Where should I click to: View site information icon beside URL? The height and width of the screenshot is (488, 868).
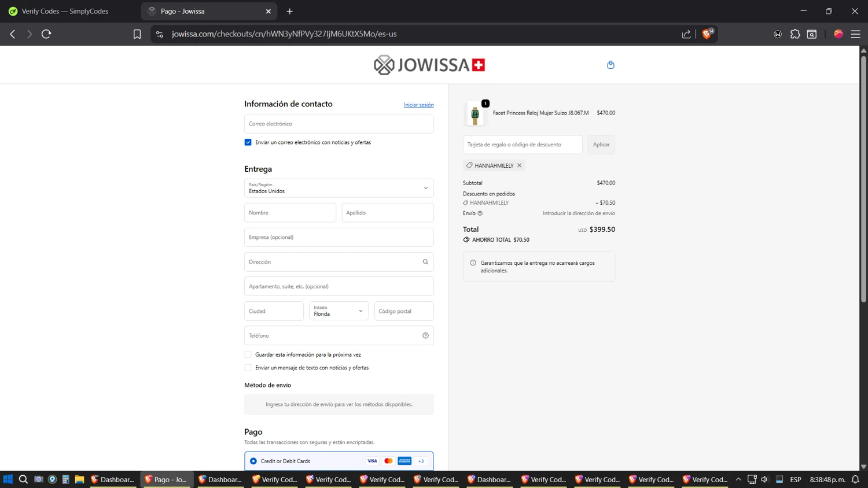(160, 34)
